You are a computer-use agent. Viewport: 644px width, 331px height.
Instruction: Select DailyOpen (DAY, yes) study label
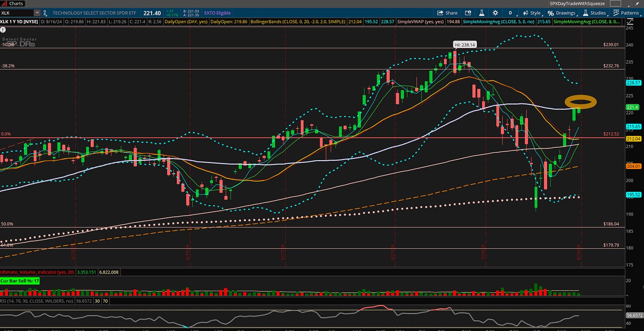pos(186,21)
